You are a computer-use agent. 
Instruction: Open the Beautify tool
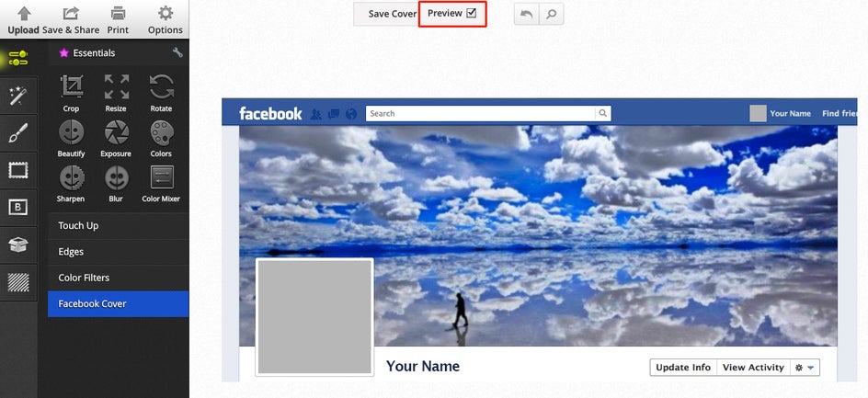click(71, 139)
